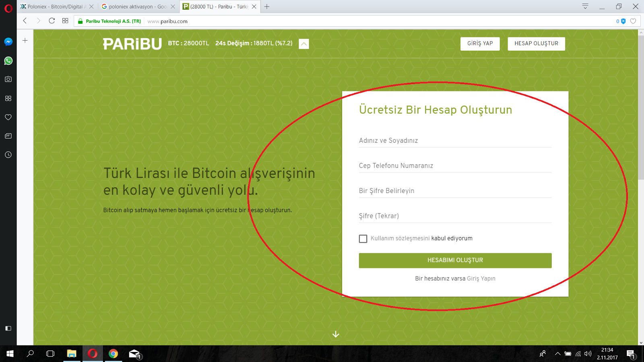Open Personal News in the sidebar
Screen dimensions: 644x362
pos(8,136)
